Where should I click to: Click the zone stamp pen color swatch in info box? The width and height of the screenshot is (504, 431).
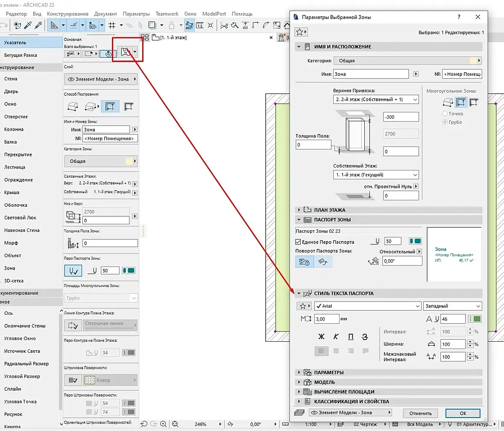[129, 271]
